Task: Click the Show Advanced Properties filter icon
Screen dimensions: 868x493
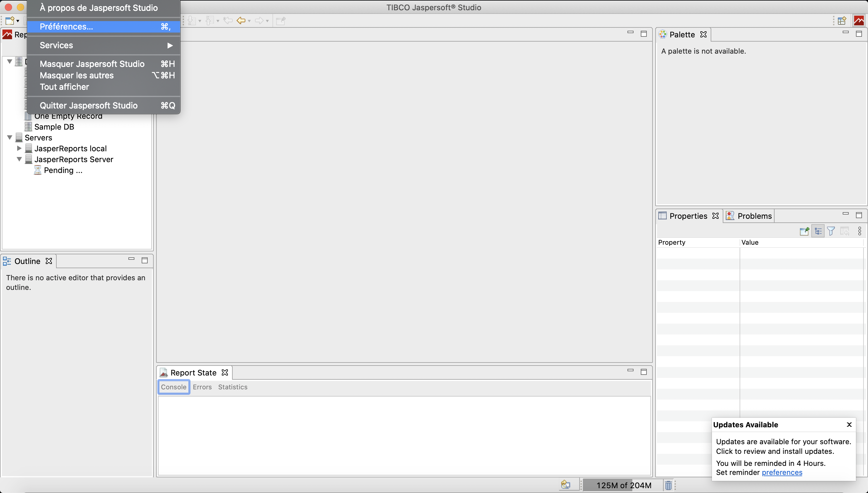Action: point(831,231)
